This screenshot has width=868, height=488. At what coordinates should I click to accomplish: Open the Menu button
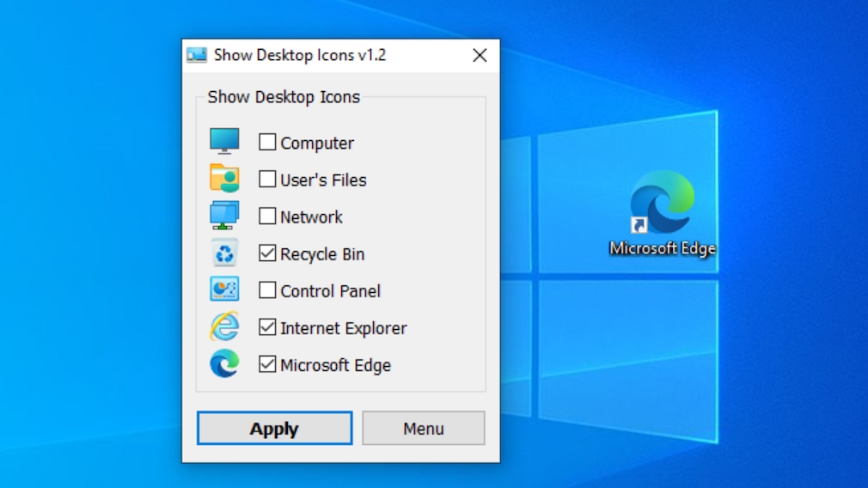tap(423, 428)
